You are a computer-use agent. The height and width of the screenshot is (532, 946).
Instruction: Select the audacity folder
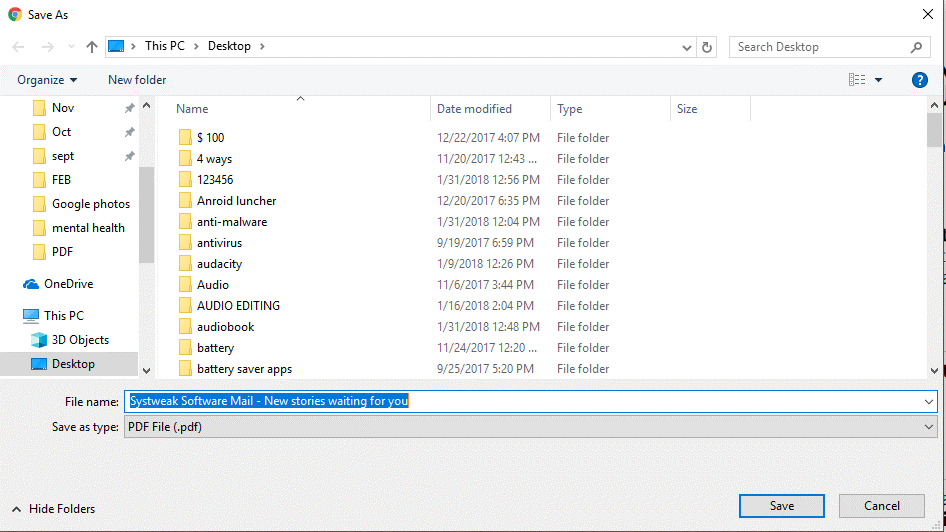click(x=219, y=264)
